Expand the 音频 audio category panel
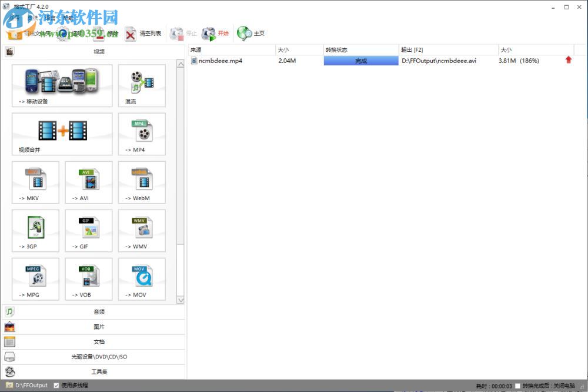 tap(93, 312)
